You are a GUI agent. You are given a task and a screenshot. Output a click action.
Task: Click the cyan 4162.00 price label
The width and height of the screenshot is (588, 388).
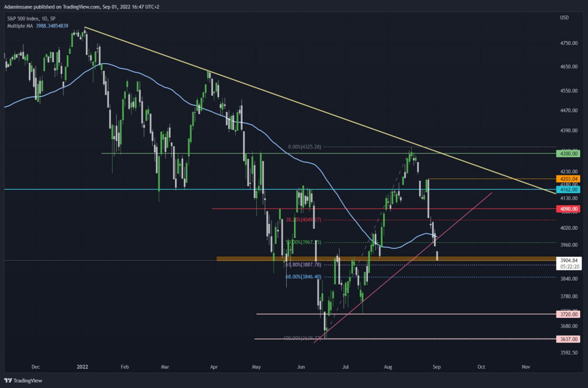(x=568, y=189)
